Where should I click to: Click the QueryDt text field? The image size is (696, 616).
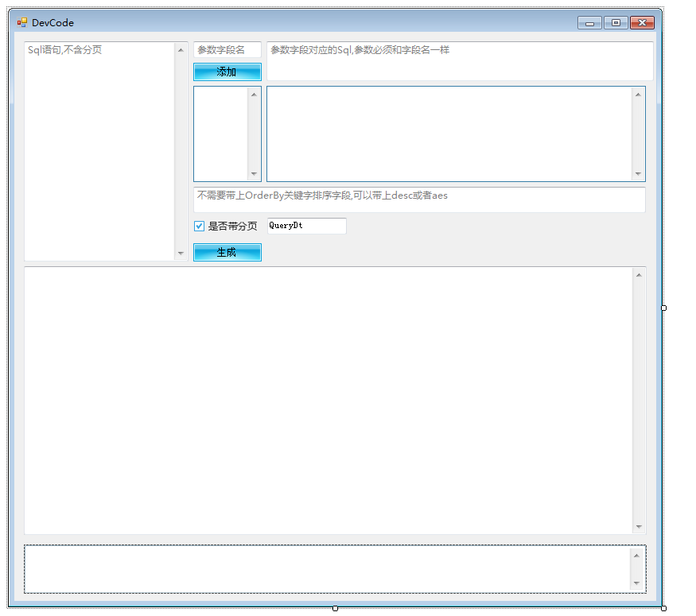[307, 226]
